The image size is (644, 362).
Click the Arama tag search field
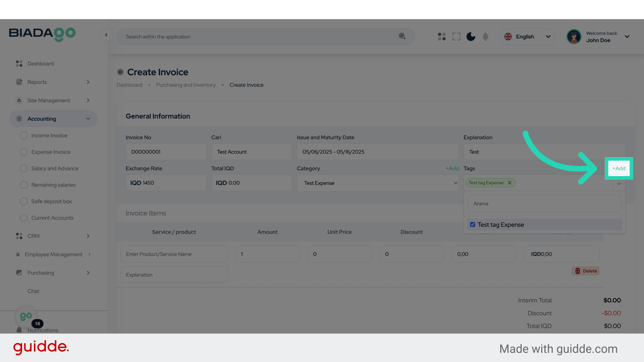tap(544, 203)
